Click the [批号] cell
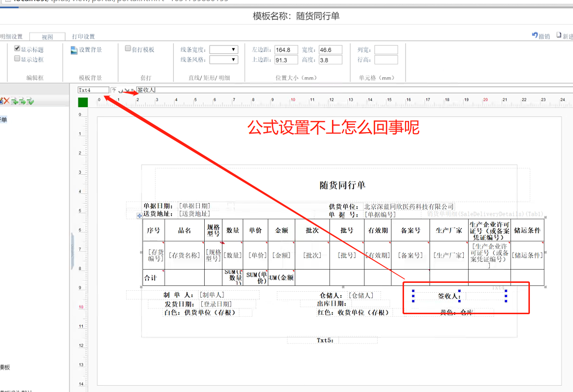The width and height of the screenshot is (573, 392). (347, 255)
